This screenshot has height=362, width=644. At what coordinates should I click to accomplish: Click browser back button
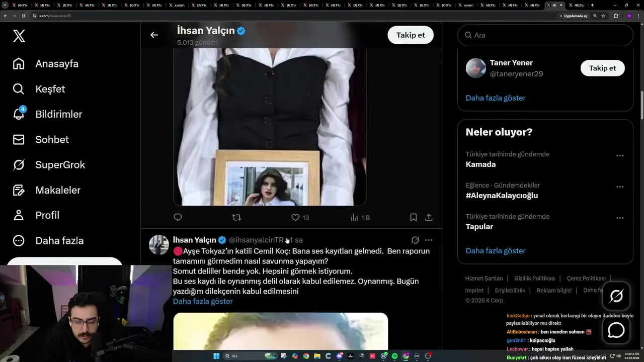(6, 16)
